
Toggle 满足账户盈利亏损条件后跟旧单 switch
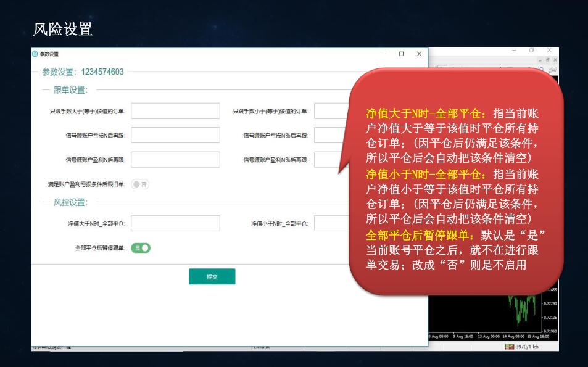(x=140, y=184)
